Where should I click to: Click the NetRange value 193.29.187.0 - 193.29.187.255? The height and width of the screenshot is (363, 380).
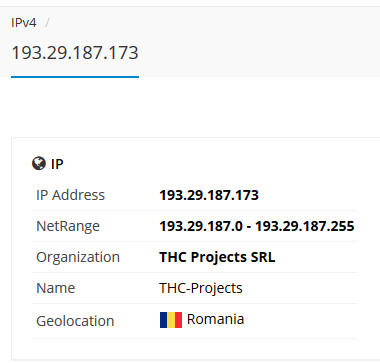pos(257,226)
